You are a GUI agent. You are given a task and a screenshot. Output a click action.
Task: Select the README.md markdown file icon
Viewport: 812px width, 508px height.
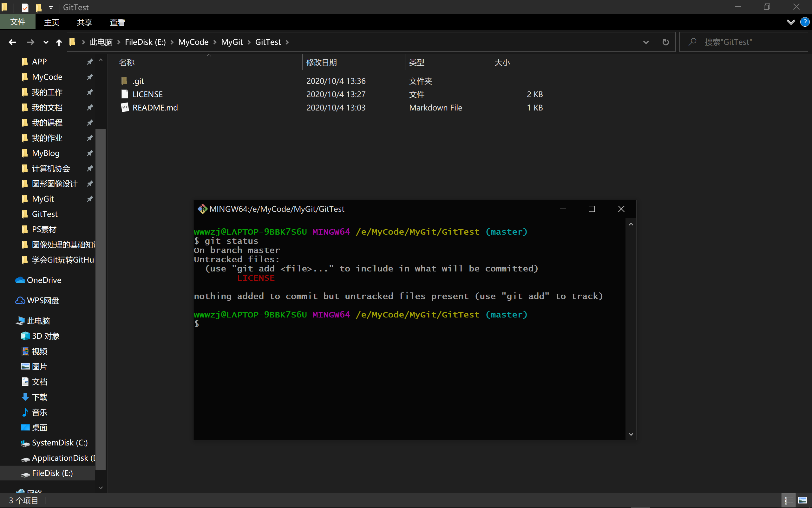click(x=125, y=108)
